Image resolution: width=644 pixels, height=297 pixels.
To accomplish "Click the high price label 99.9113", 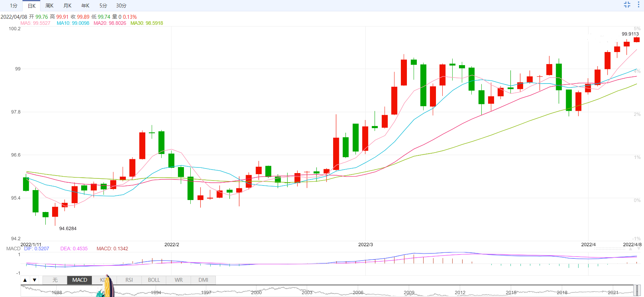I will click(630, 34).
